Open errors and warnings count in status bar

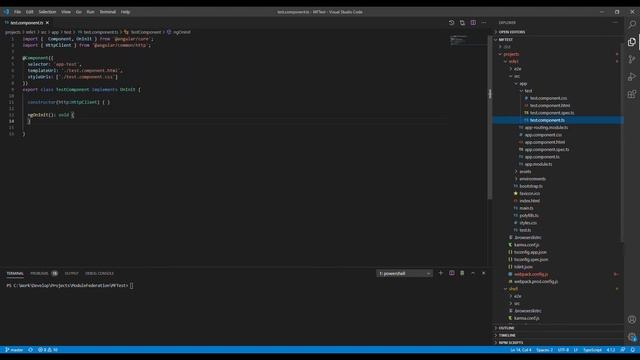point(48,350)
